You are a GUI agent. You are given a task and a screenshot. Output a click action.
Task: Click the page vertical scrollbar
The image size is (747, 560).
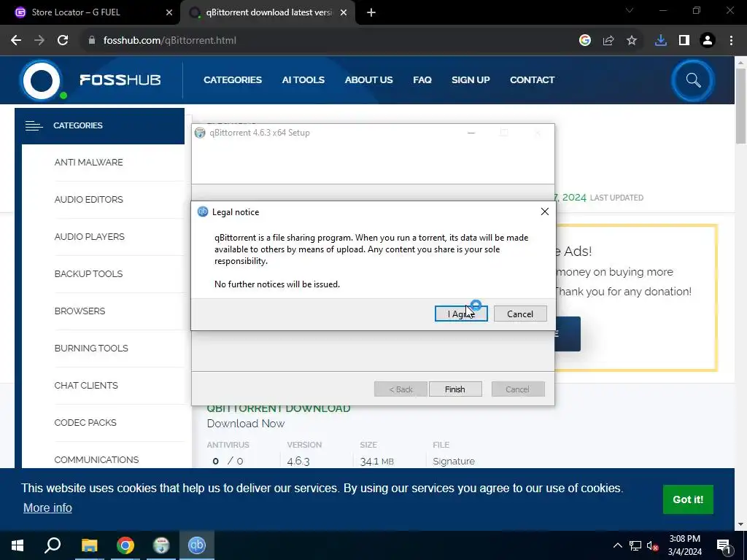coord(740,106)
